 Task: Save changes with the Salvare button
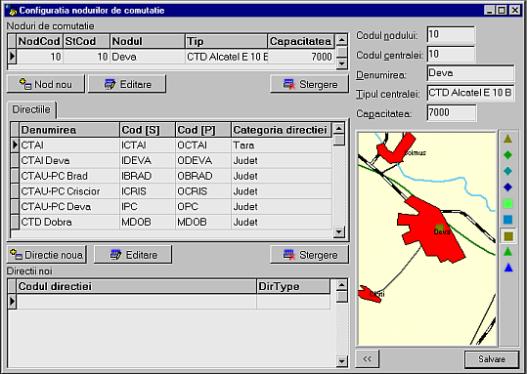(x=491, y=359)
